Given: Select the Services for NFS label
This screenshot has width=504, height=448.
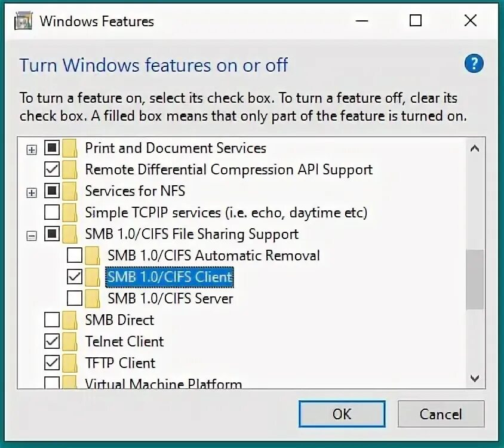Looking at the screenshot, I should pos(135,191).
